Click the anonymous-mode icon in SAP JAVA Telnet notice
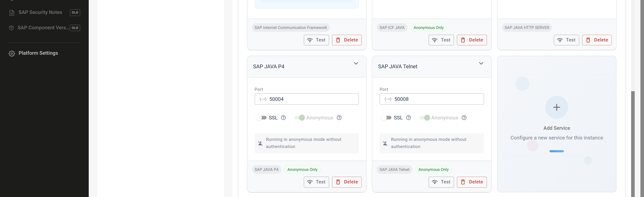This screenshot has height=197, width=644. point(385,143)
